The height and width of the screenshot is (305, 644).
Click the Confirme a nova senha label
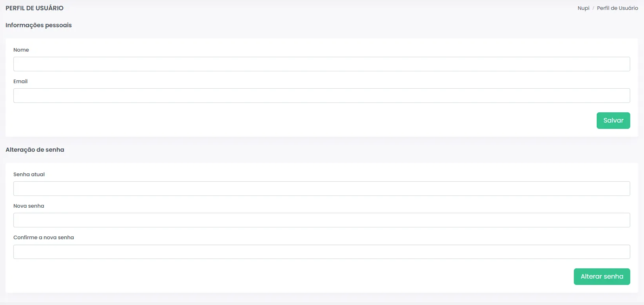[x=44, y=238]
